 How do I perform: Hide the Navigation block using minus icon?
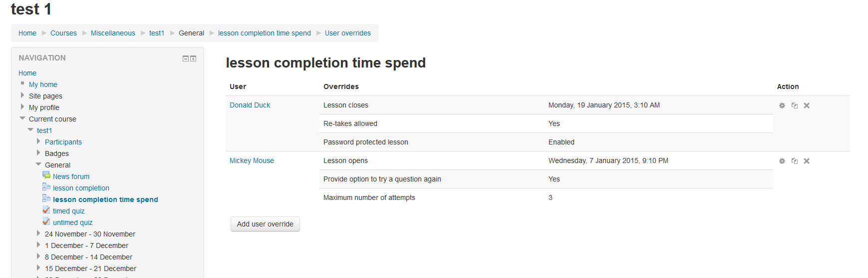tap(186, 58)
